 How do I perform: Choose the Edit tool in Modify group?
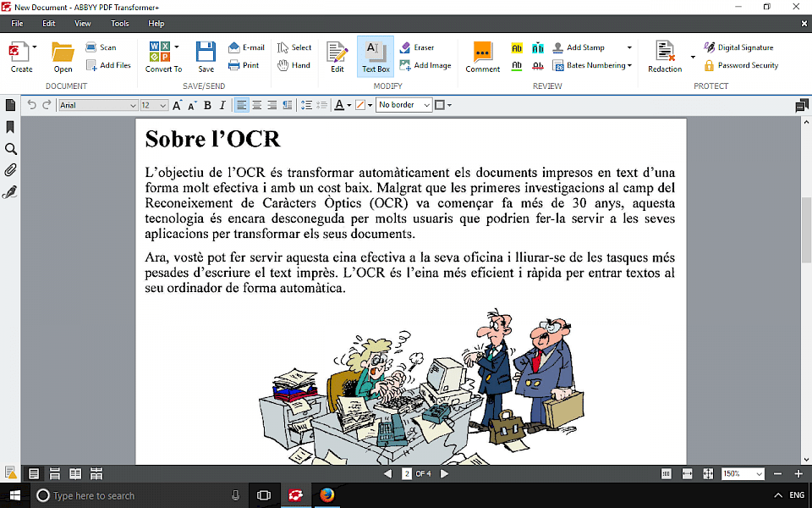337,57
